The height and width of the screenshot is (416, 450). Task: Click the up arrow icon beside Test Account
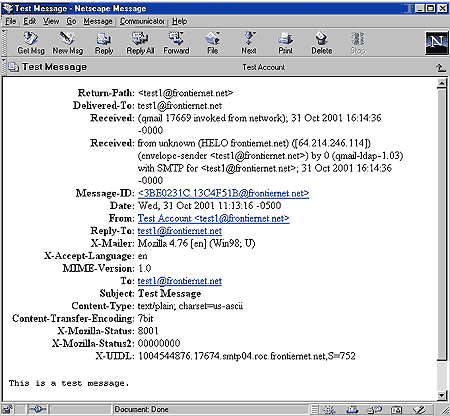[441, 68]
